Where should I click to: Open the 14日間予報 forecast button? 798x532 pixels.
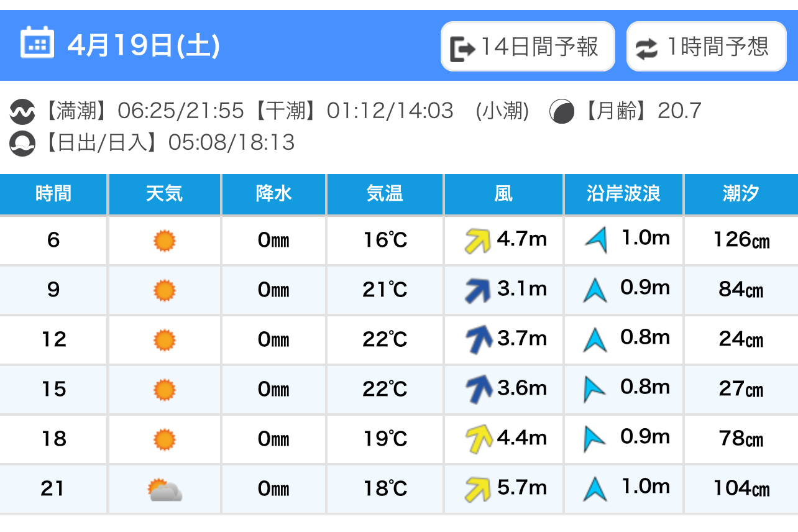tap(528, 47)
